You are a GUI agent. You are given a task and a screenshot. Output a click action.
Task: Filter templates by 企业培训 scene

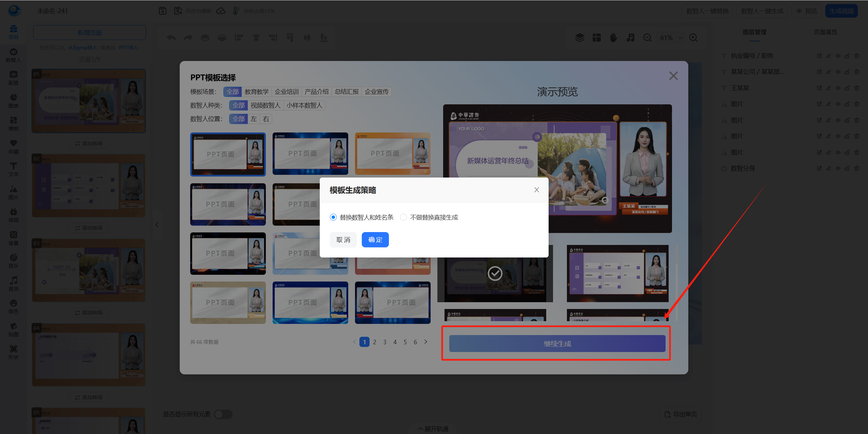pos(287,92)
